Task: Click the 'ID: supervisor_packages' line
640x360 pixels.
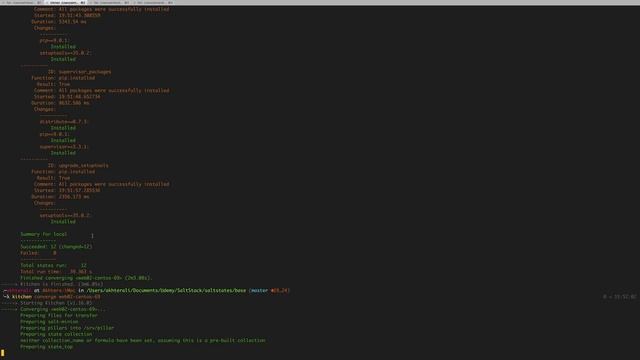Action: coord(79,72)
